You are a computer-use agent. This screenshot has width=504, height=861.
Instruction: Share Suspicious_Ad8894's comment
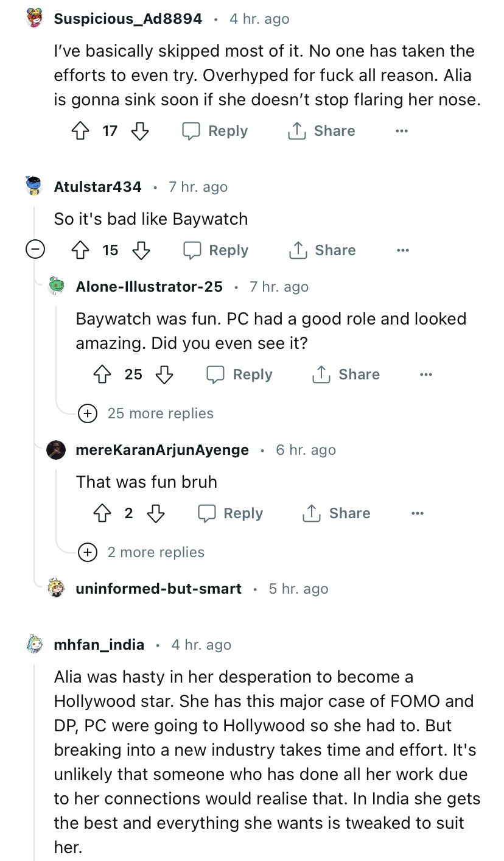[x=321, y=131]
